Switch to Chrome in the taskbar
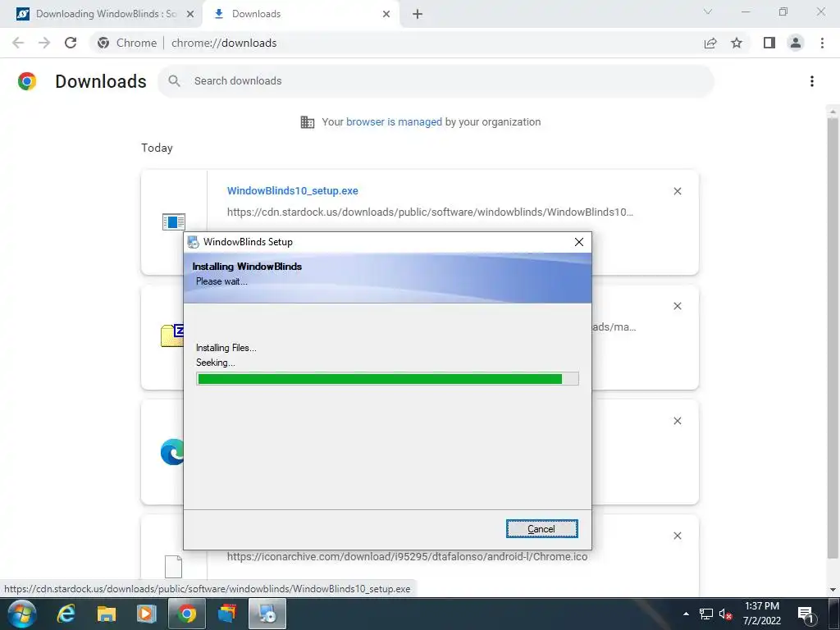840x630 pixels. click(186, 614)
